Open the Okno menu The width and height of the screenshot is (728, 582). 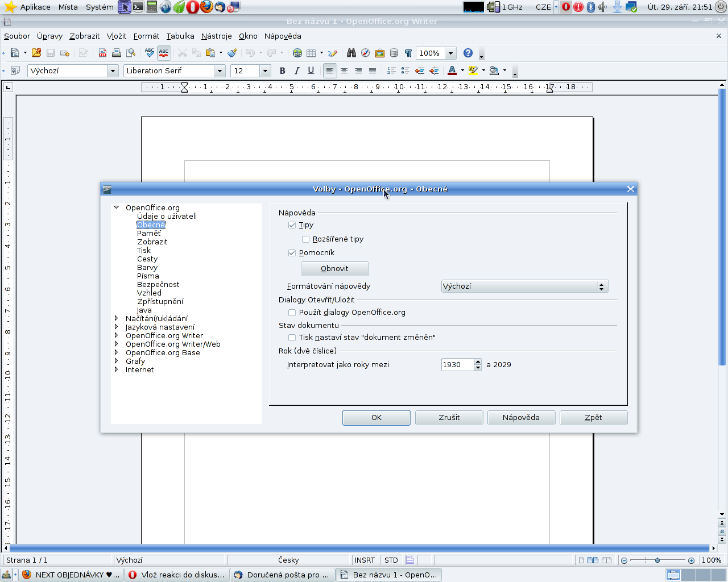point(248,36)
